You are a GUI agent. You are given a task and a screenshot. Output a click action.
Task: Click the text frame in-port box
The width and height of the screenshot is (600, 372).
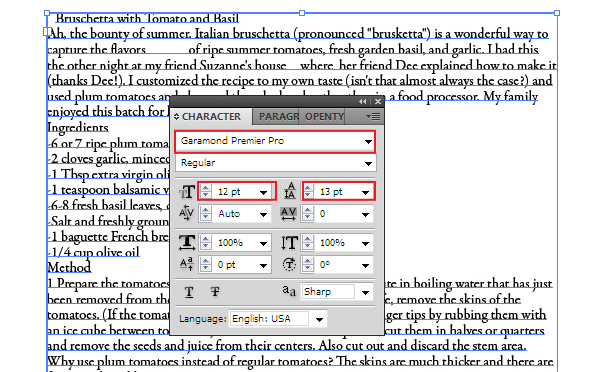pyautogui.click(x=47, y=31)
